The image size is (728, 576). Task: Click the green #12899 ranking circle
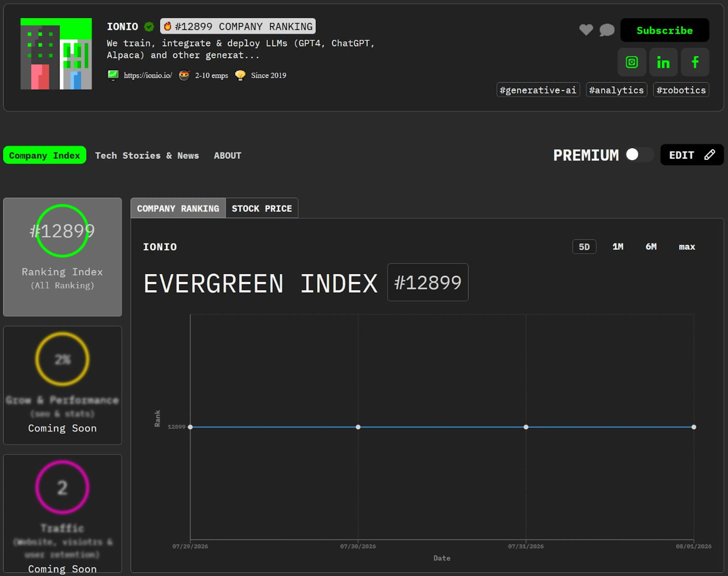click(62, 231)
